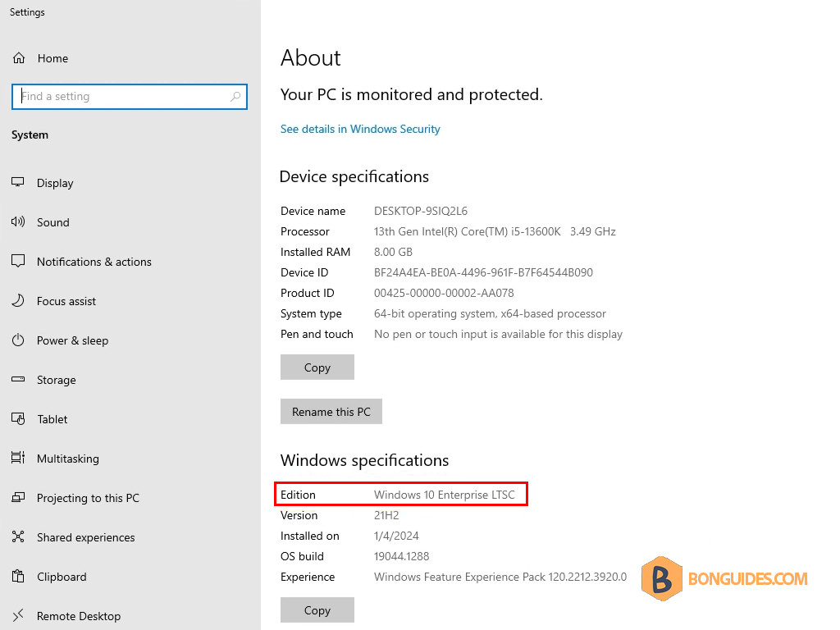Select OS build 19044.1288
The image size is (840, 630).
click(401, 556)
